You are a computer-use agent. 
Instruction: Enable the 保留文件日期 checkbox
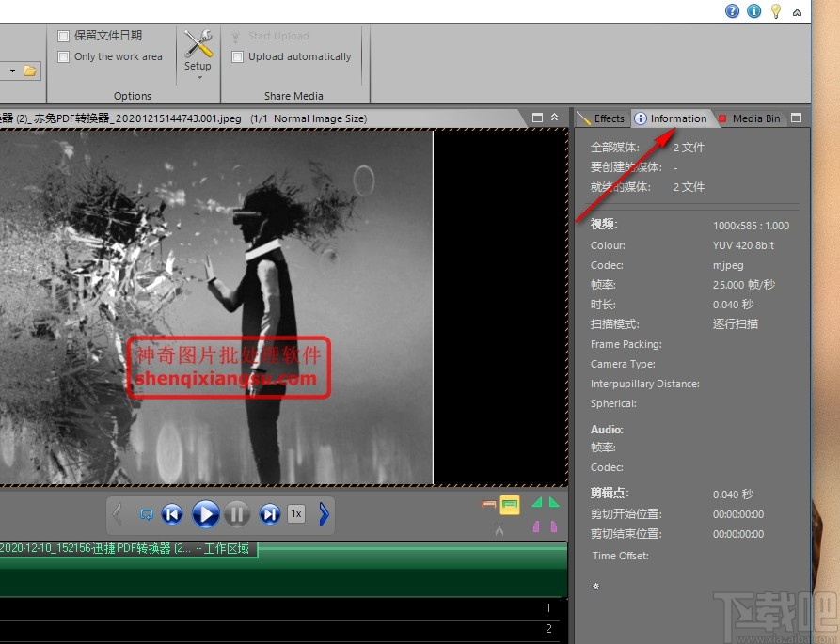click(x=63, y=37)
